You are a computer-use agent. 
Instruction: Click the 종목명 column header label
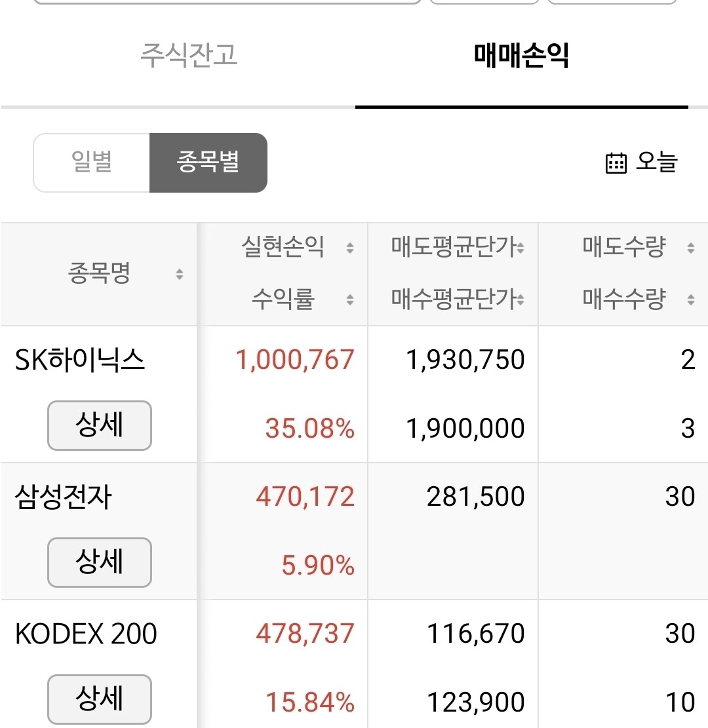tap(99, 273)
